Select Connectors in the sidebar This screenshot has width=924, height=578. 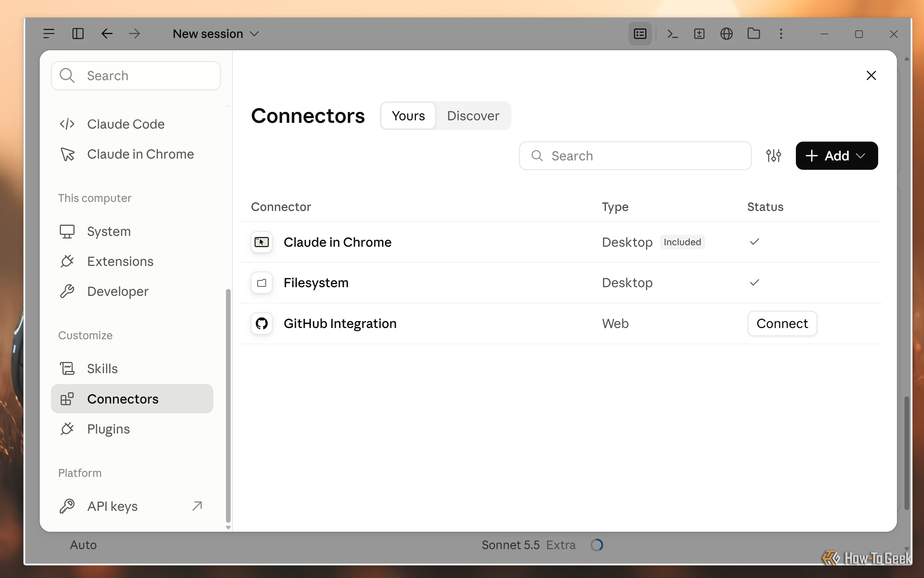pyautogui.click(x=132, y=399)
